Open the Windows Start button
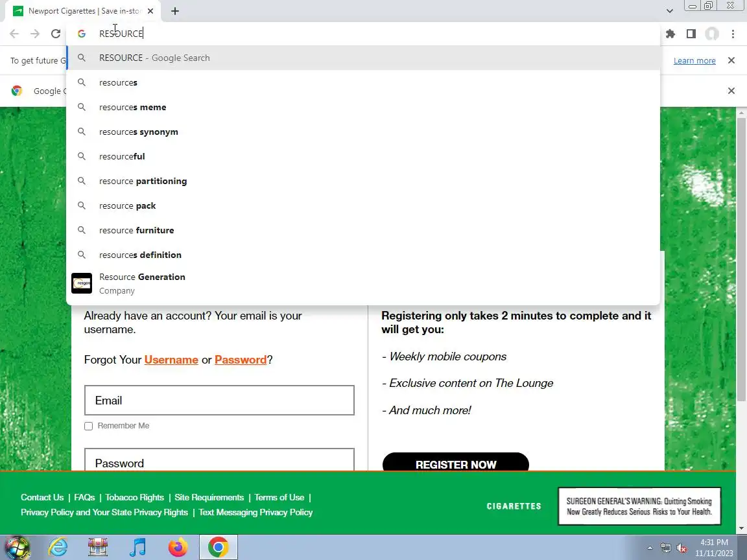This screenshot has width=747, height=560. click(x=17, y=547)
